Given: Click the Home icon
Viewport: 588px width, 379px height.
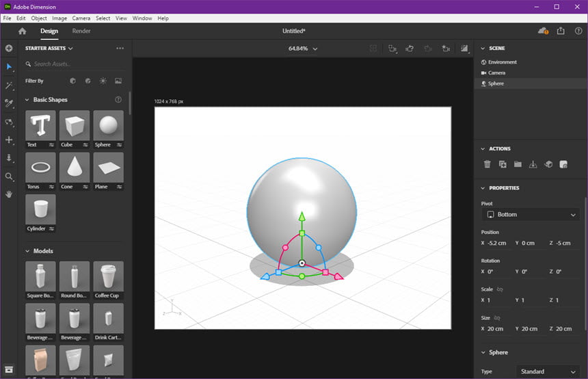Looking at the screenshot, I should click(22, 31).
